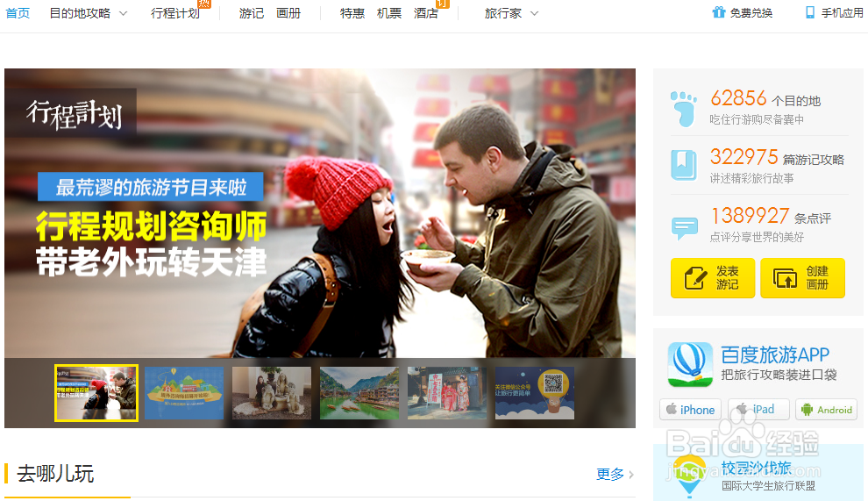Click the 最荒谬的旅游节目来啦 banner caption

(151, 187)
